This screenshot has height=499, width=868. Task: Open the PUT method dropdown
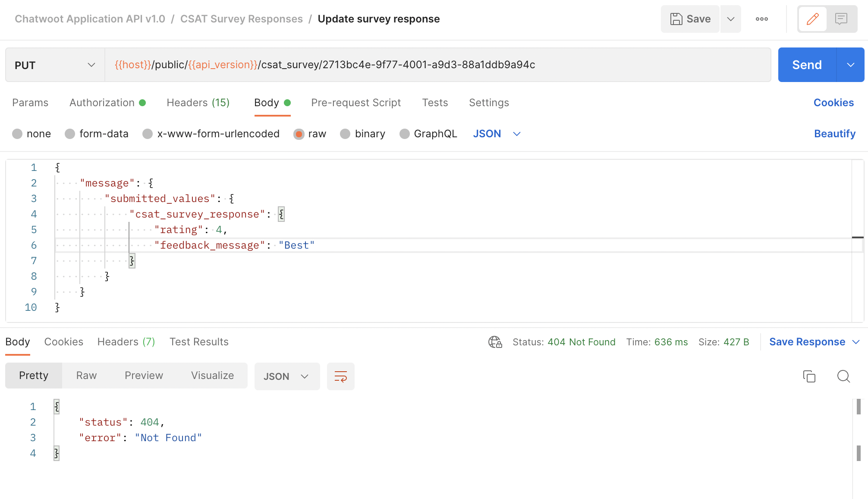(91, 65)
